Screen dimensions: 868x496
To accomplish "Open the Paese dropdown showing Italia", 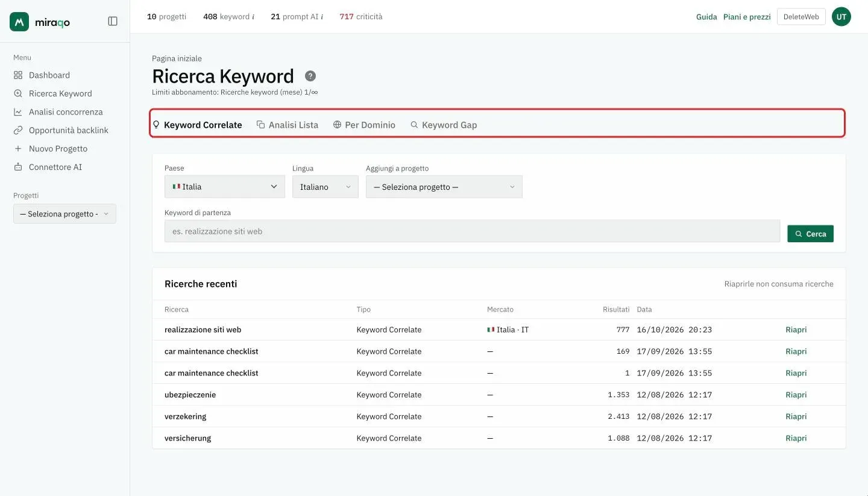I will (225, 187).
